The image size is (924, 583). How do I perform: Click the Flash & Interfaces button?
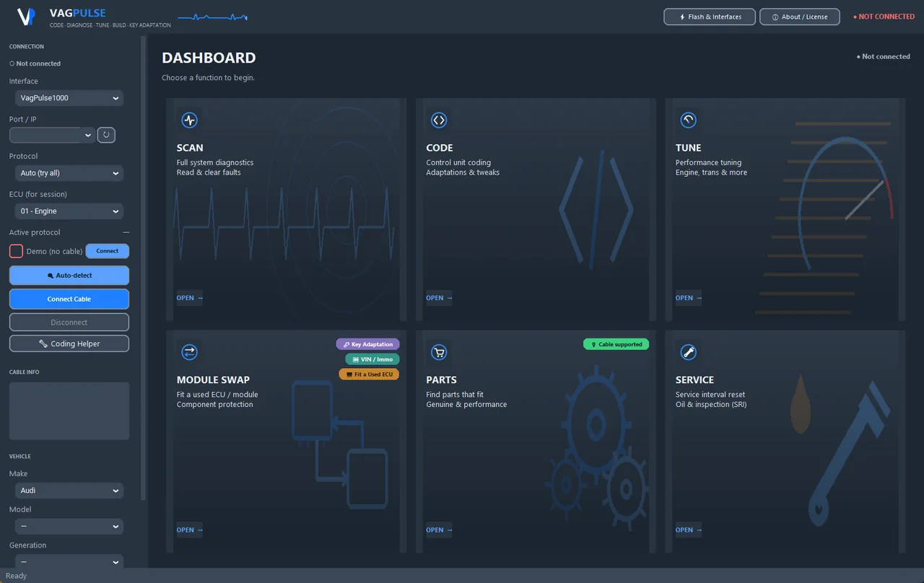coord(710,17)
